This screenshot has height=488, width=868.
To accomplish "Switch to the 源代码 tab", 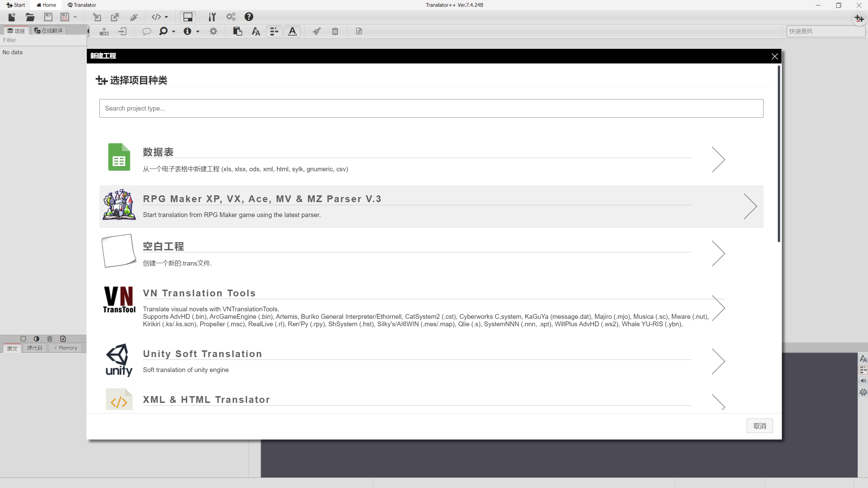I will [x=35, y=348].
